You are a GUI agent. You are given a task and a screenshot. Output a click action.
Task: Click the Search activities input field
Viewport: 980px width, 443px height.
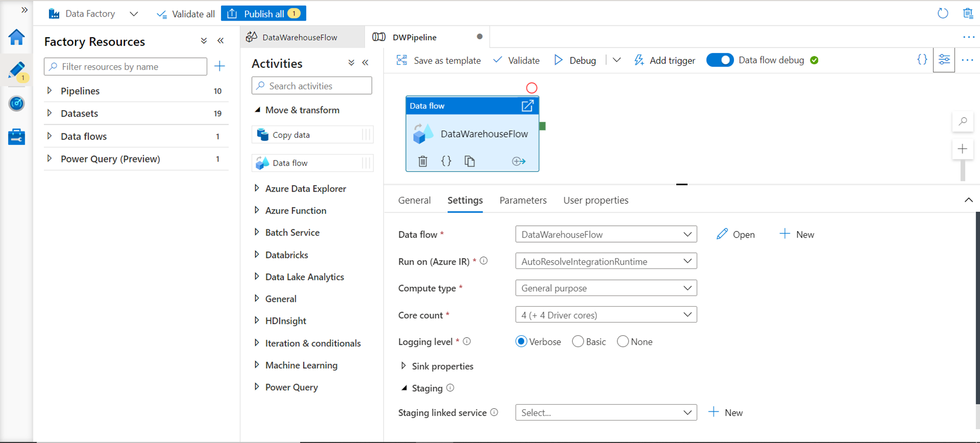coord(312,86)
